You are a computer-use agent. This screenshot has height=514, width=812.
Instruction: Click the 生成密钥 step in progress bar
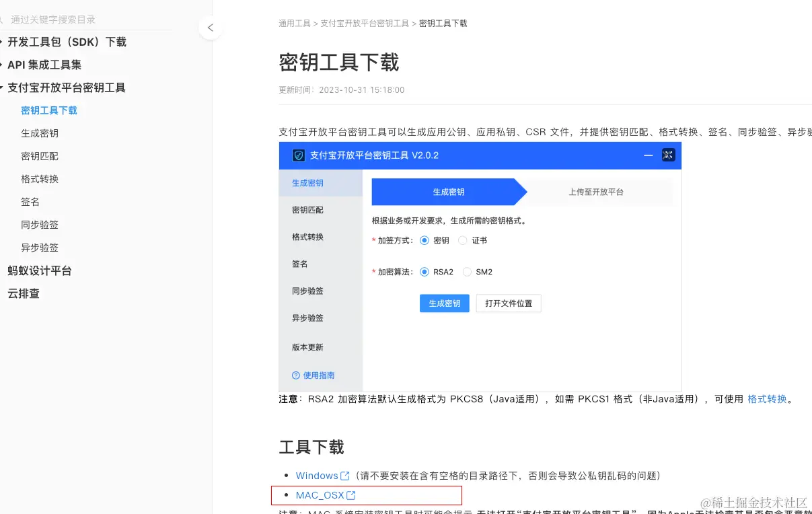pos(449,192)
